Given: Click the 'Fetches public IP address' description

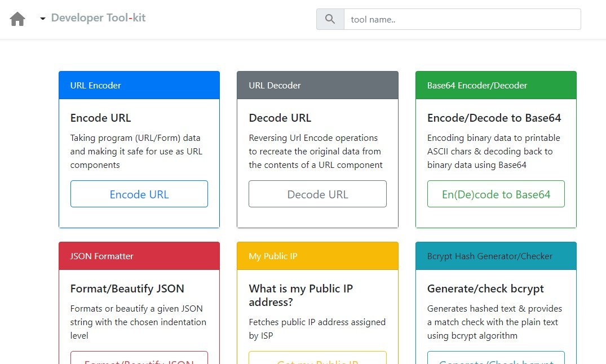Looking at the screenshot, I should click(317, 329).
